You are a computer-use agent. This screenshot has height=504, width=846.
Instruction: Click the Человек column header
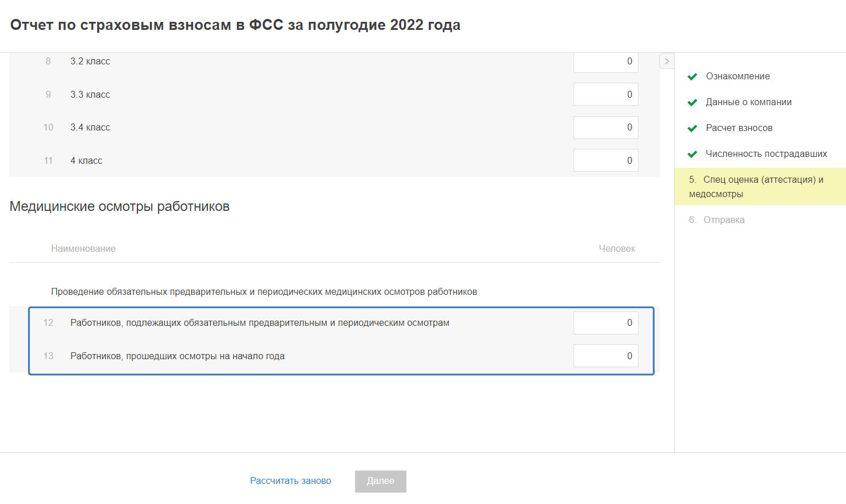point(617,249)
